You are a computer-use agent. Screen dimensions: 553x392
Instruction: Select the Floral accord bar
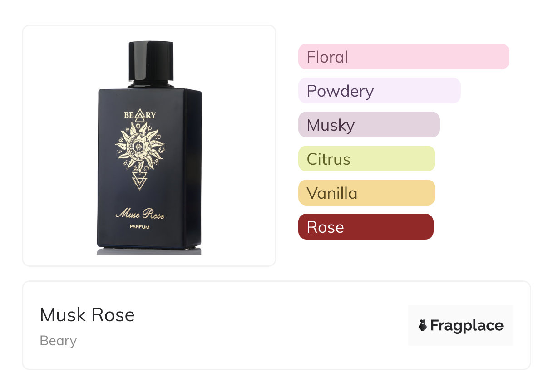tap(404, 57)
